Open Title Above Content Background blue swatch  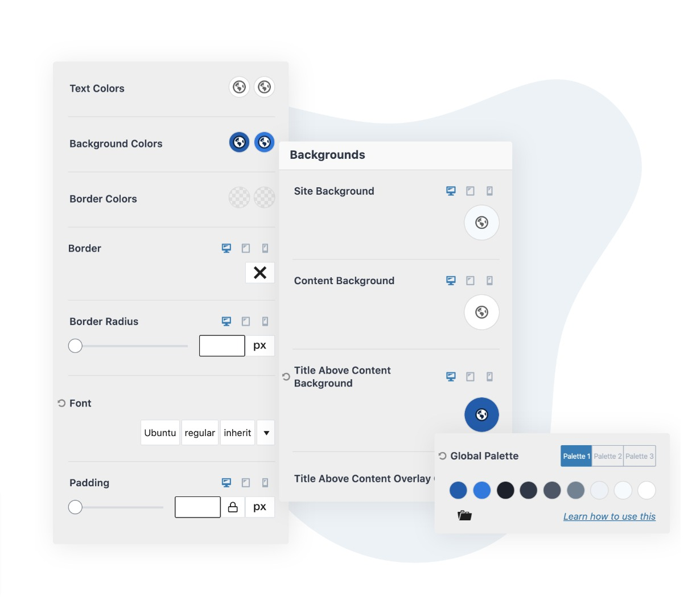[x=482, y=414]
